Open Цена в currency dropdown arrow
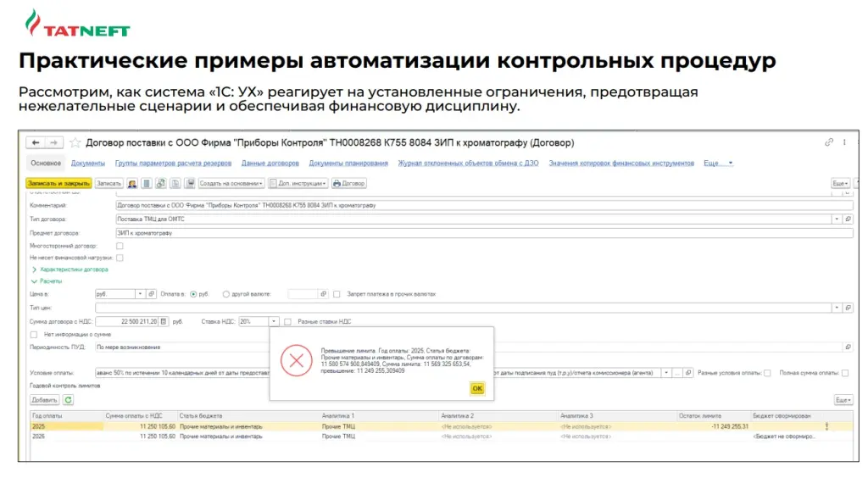 click(140, 294)
